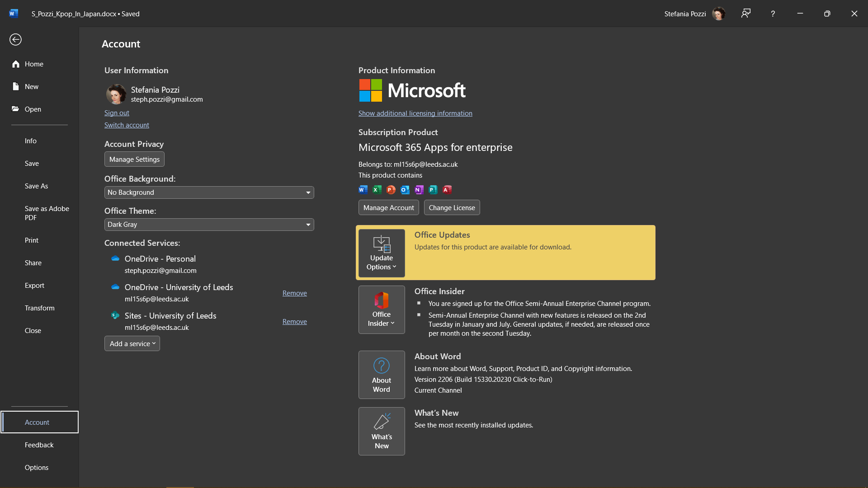Image resolution: width=868 pixels, height=488 pixels.
Task: Open Help with the question mark icon
Action: coord(773,14)
